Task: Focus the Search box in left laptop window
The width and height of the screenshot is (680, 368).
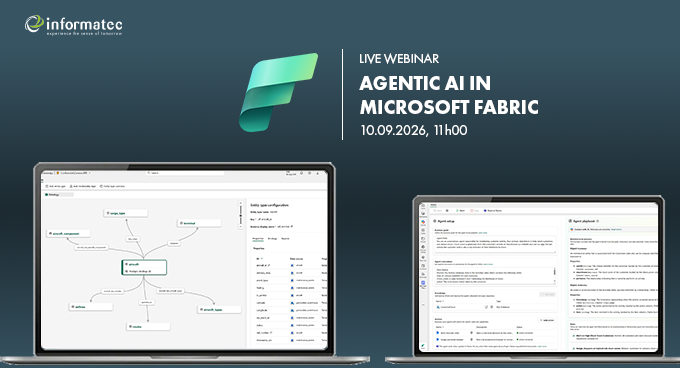Action: click(186, 173)
